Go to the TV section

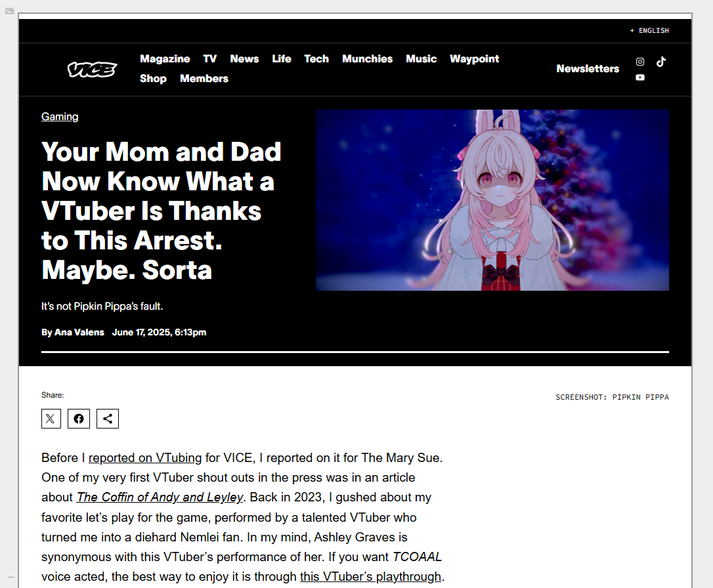[209, 58]
